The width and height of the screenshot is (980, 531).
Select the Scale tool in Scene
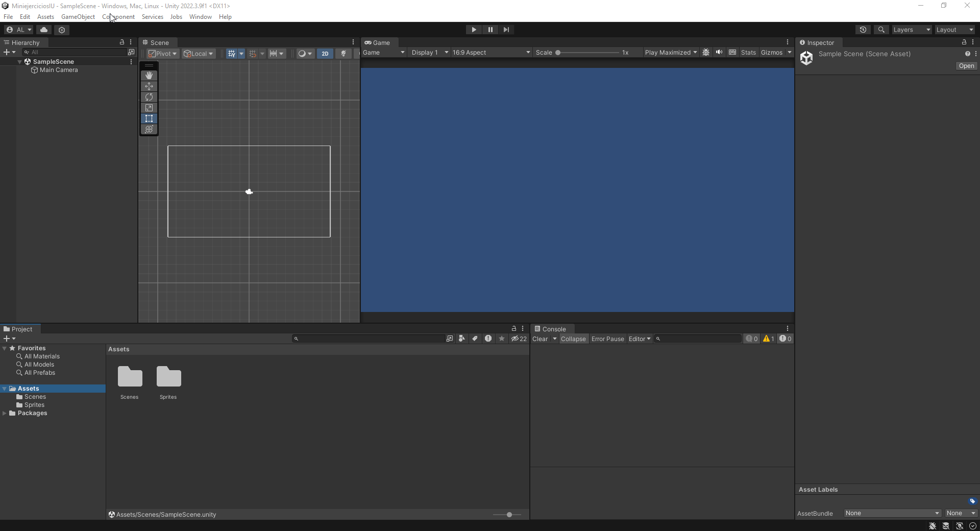pos(149,108)
